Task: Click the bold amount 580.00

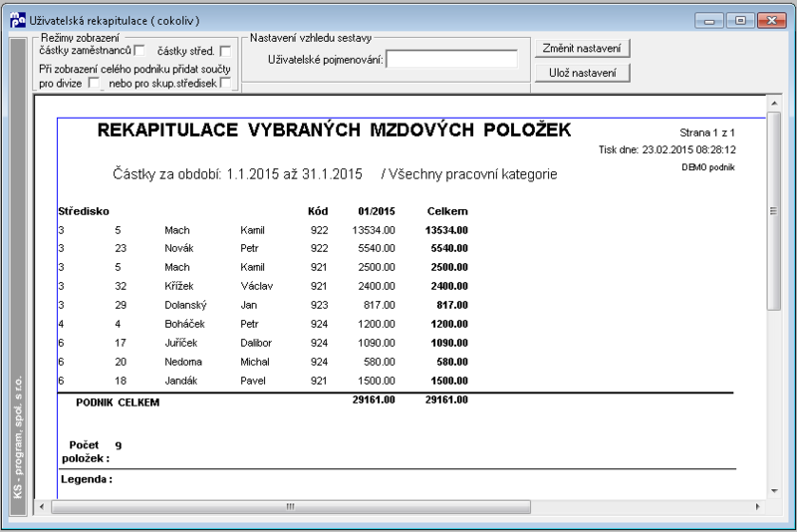Action: [452, 362]
